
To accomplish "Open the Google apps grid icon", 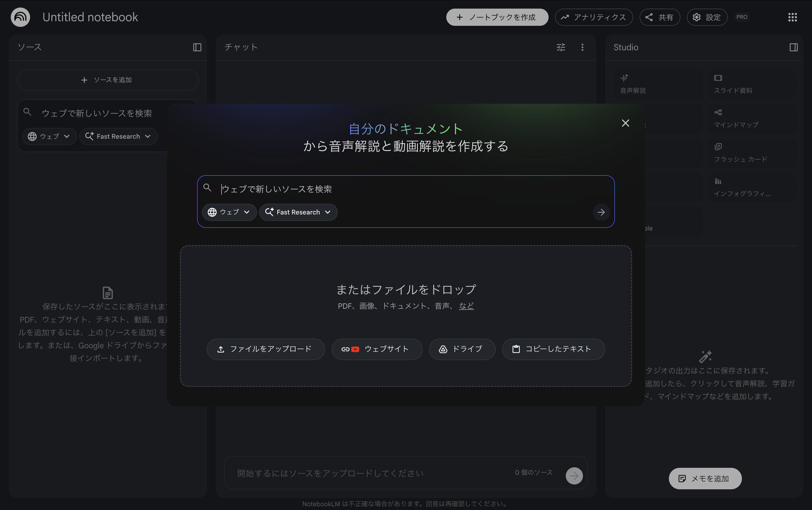I will coord(792,17).
